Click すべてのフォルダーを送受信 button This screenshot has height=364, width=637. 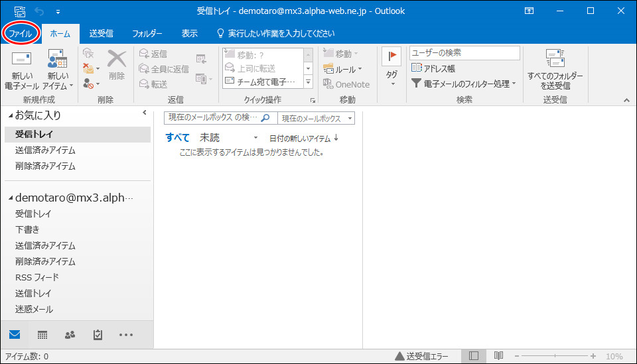(x=555, y=70)
